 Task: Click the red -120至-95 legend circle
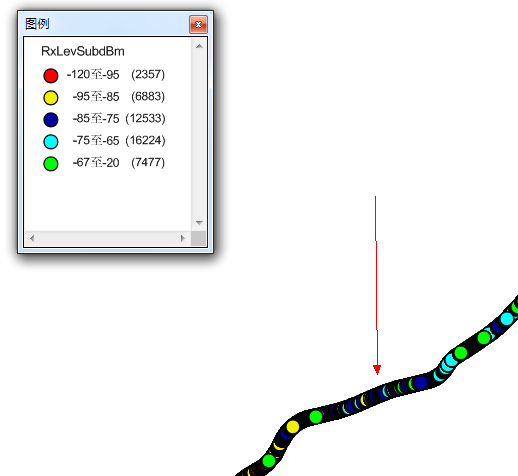tap(51, 76)
